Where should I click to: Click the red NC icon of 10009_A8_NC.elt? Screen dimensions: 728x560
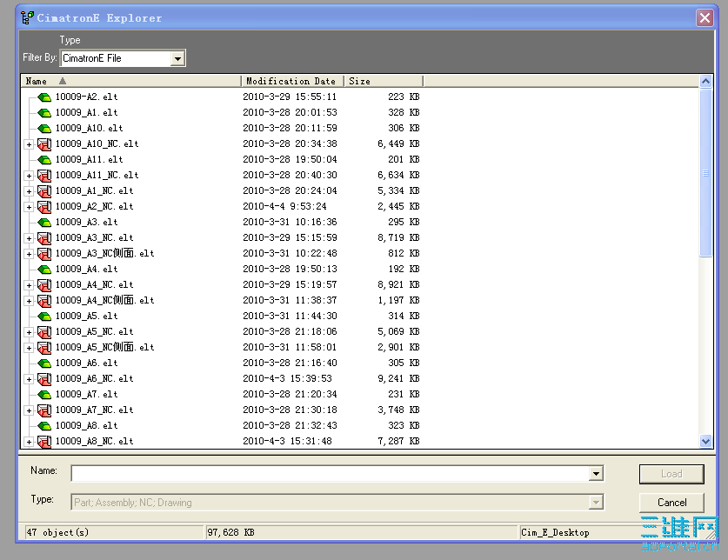point(44,442)
